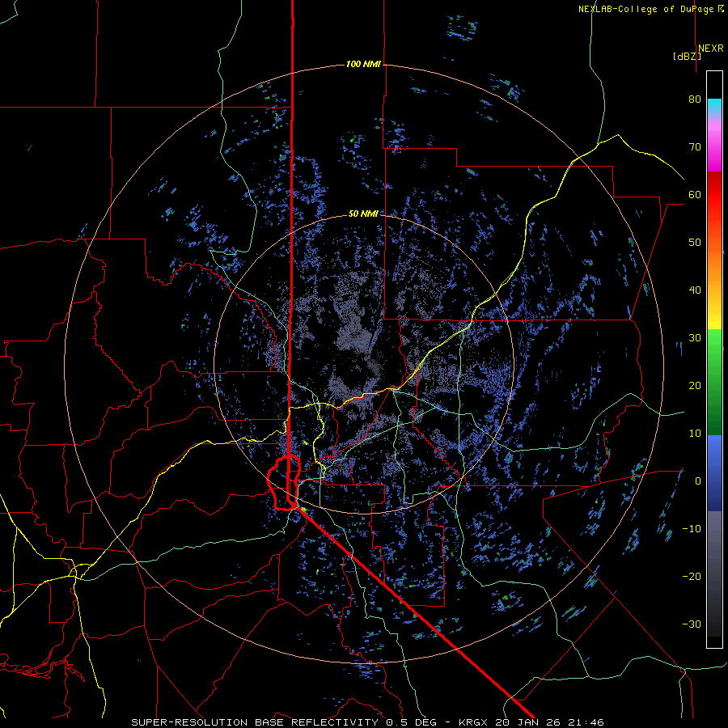Click the cyan segment of the color bar
Screen dimensions: 728x728
tap(714, 107)
